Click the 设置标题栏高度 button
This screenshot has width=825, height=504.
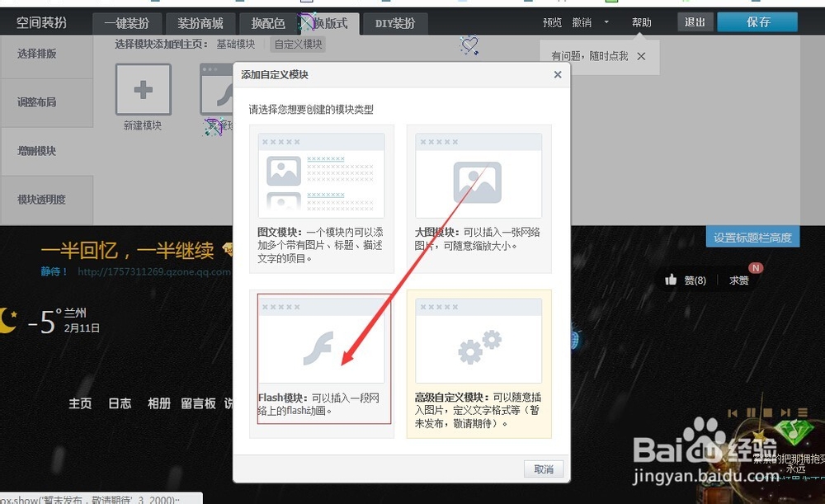click(754, 236)
